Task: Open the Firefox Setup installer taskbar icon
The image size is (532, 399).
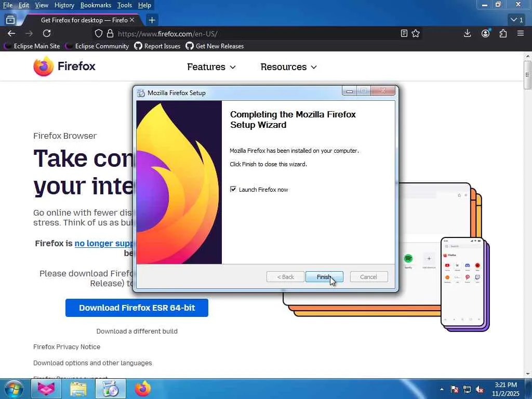Action: pos(111,389)
